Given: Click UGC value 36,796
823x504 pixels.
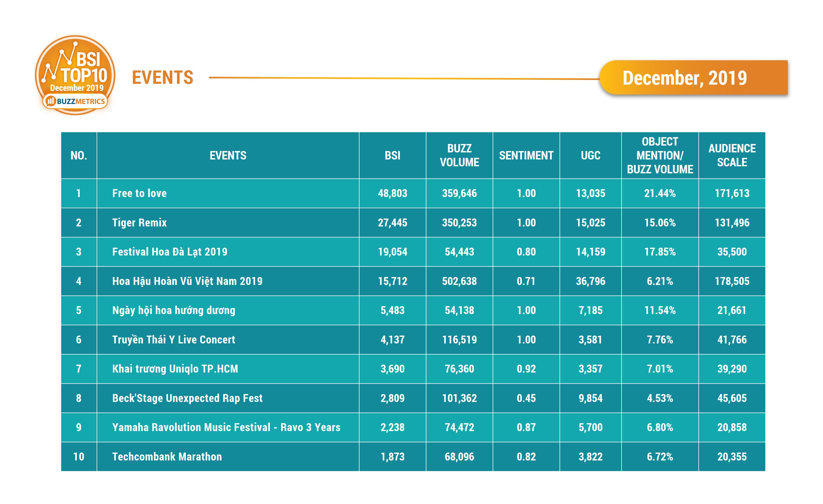Looking at the screenshot, I should click(591, 281).
